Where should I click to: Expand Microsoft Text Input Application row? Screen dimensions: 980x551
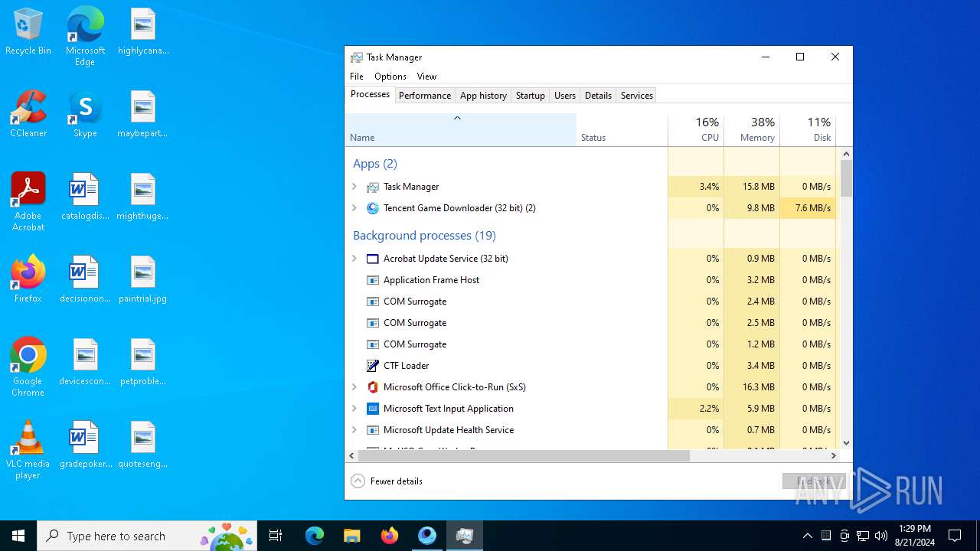pos(354,409)
